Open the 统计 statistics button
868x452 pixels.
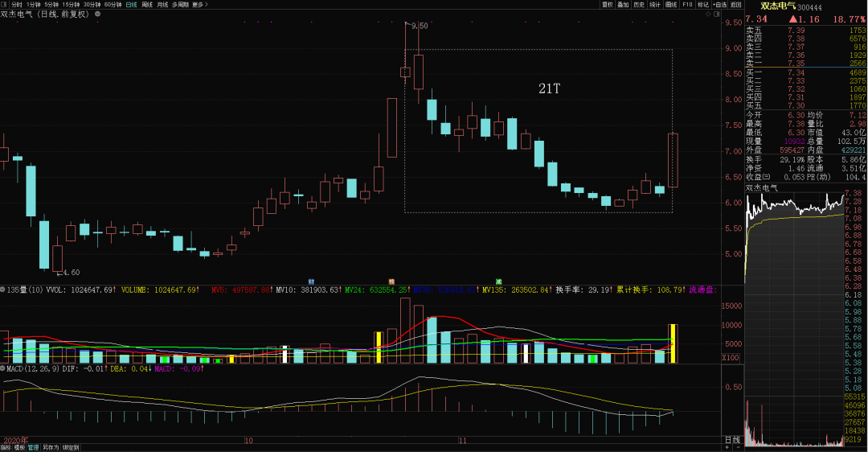click(x=655, y=5)
